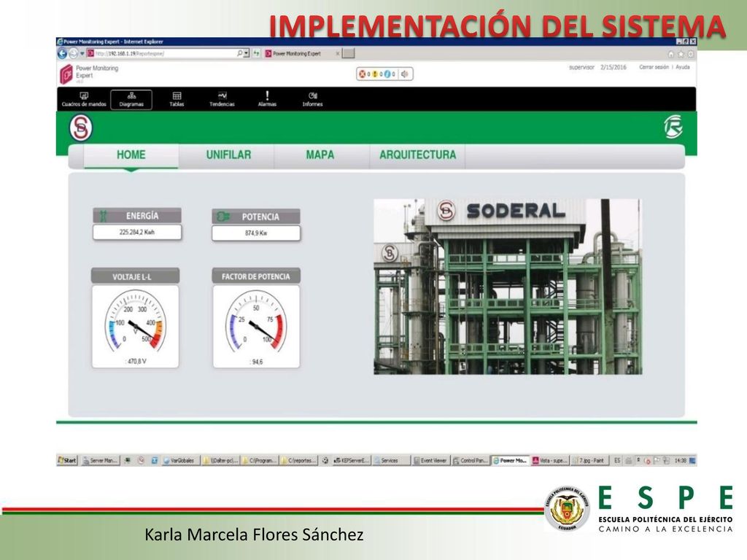Click the supervisor username text
The height and width of the screenshot is (560, 747).
[x=581, y=68]
